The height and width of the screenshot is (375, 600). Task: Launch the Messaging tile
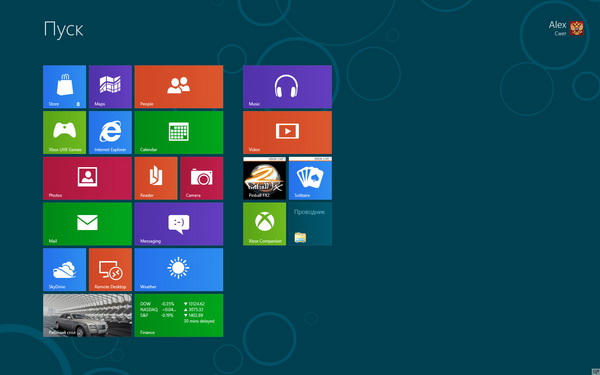(179, 224)
